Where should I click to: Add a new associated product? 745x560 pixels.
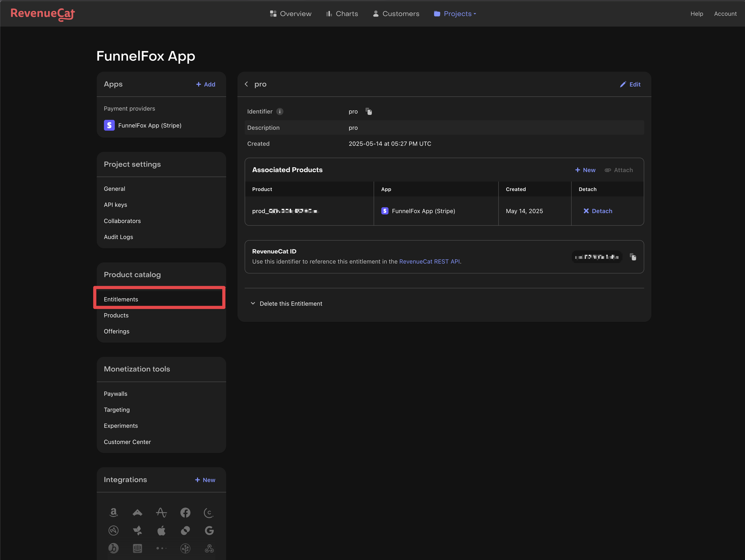(585, 170)
